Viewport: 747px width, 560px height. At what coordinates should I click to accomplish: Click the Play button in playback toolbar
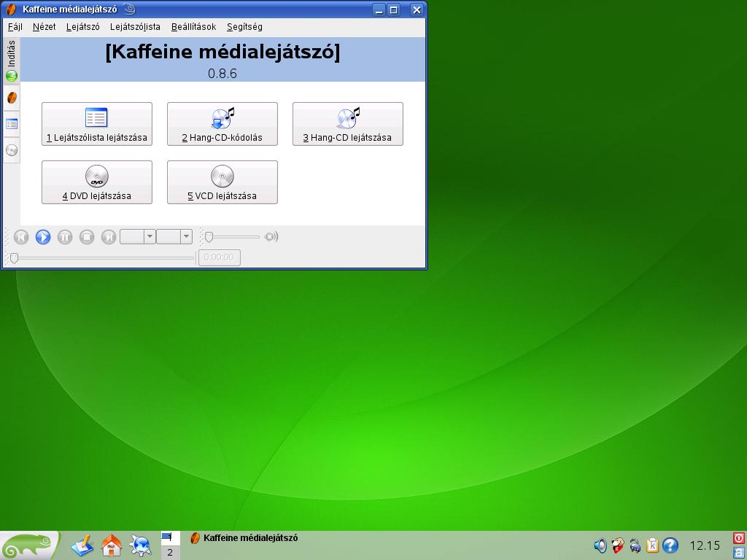click(43, 237)
